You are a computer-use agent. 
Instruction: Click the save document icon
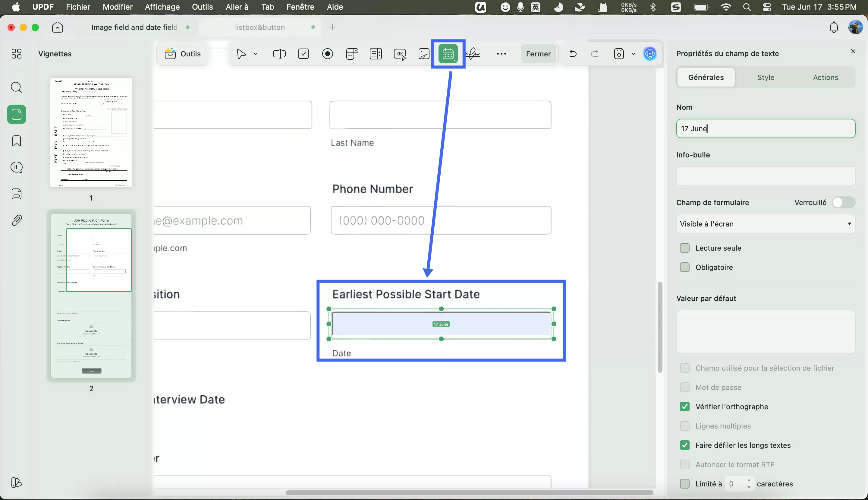coord(619,54)
